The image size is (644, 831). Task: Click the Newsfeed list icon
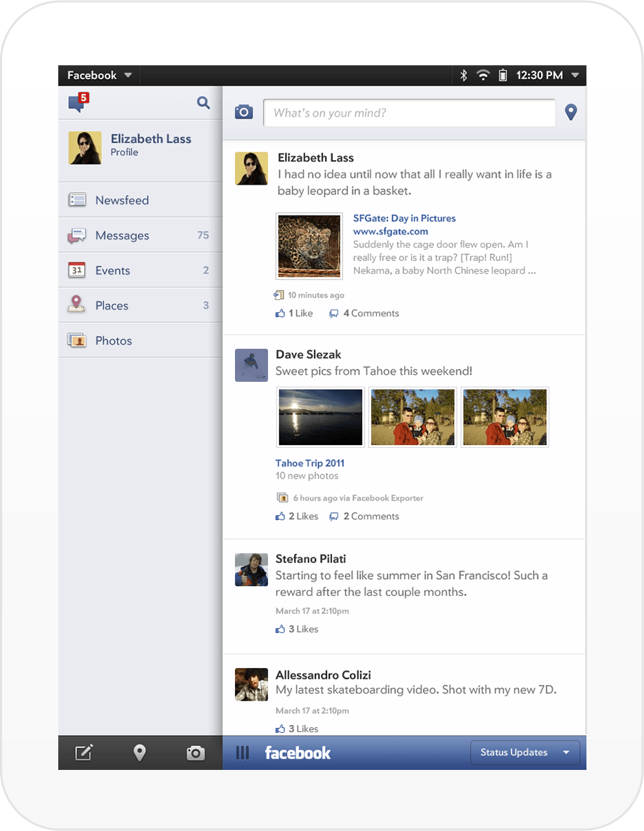click(77, 200)
